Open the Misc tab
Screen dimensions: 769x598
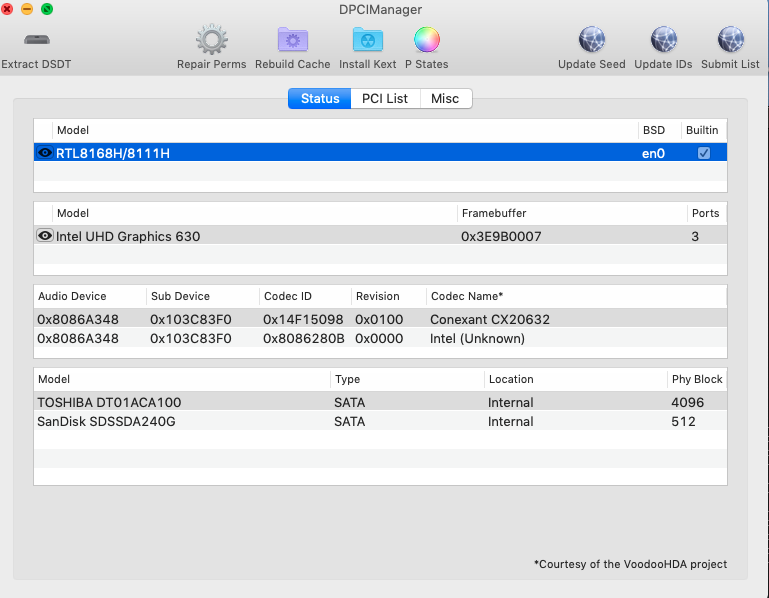click(x=445, y=99)
